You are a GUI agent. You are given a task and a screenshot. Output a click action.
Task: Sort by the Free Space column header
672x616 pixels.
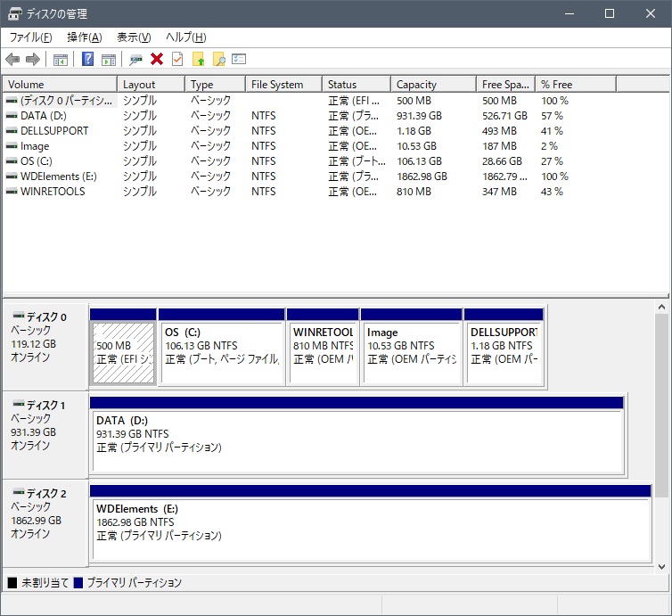click(x=506, y=85)
